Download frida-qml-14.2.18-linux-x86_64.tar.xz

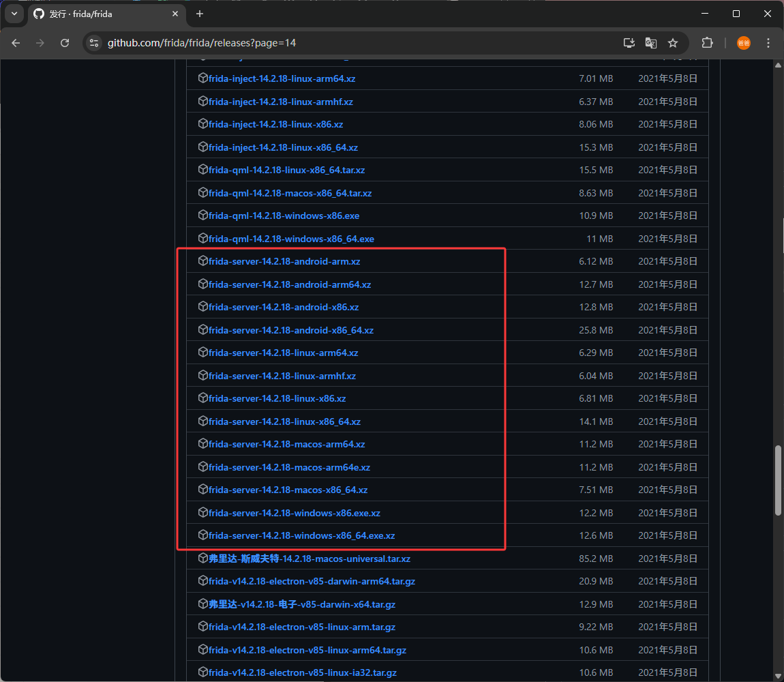click(x=286, y=170)
